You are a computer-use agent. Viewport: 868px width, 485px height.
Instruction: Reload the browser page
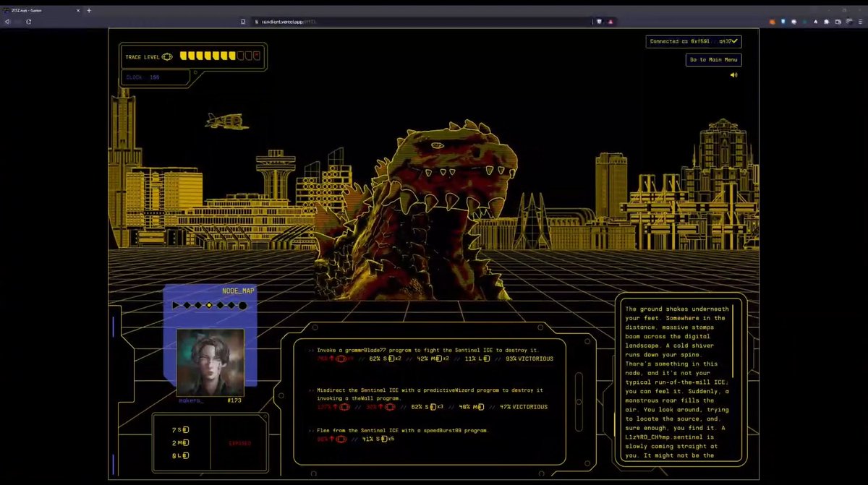click(x=29, y=22)
